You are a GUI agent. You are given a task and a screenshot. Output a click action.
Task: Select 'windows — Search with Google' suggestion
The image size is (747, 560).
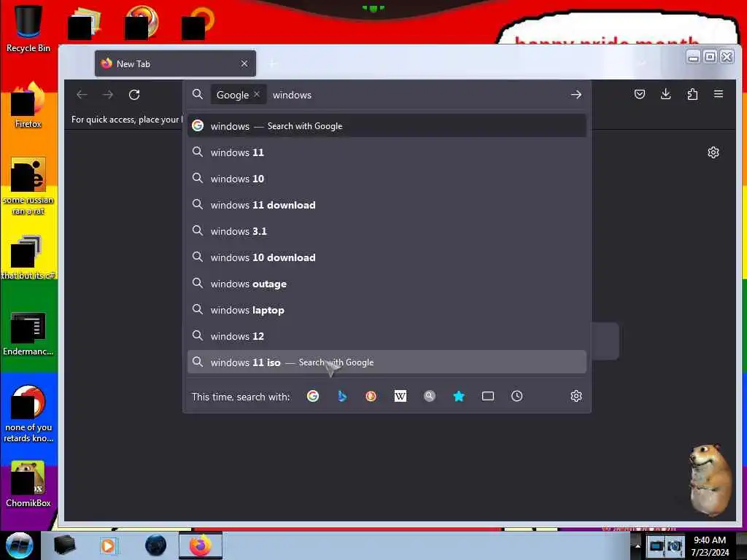387,125
